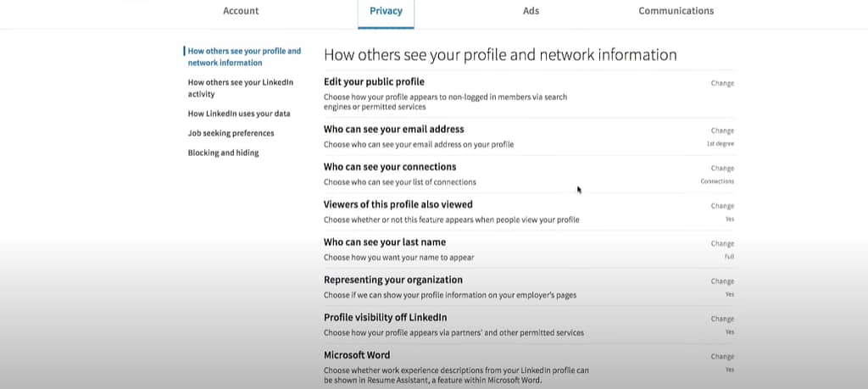Viewport: 868px width, 389px height.
Task: Click Change for Edit your public profile
Action: (722, 84)
